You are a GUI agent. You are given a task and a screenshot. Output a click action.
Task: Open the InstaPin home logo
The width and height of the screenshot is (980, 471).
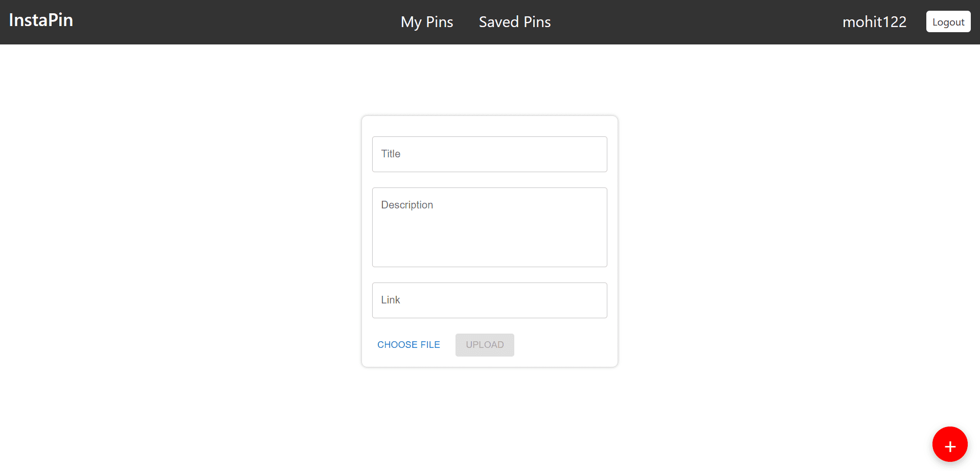[x=41, y=20]
